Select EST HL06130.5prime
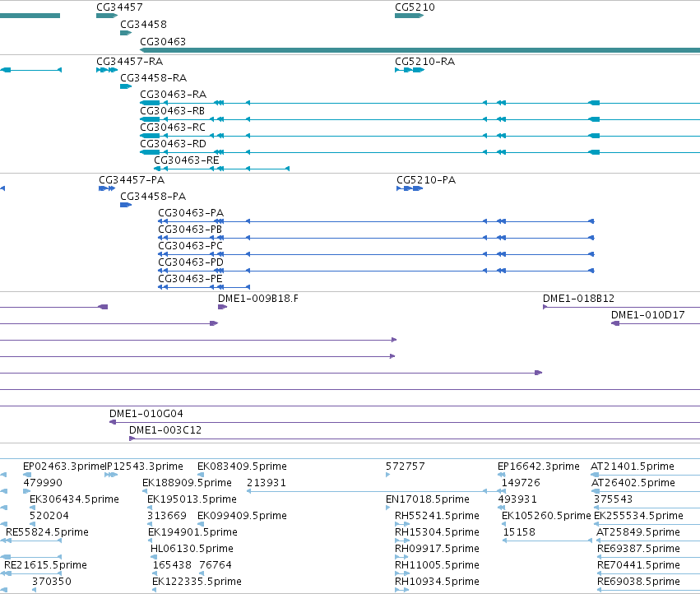This screenshot has height=594, width=700. coord(192,549)
